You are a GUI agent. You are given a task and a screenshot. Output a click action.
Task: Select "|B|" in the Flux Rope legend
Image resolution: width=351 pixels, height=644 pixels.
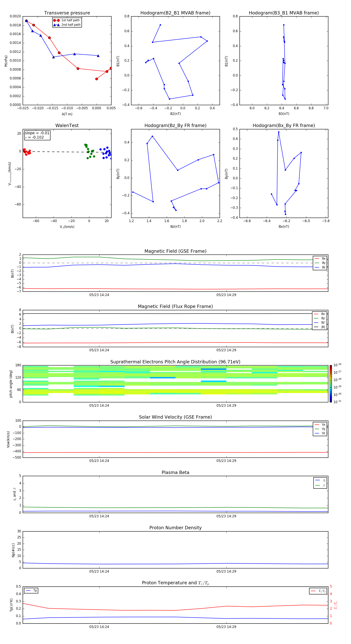320,327
